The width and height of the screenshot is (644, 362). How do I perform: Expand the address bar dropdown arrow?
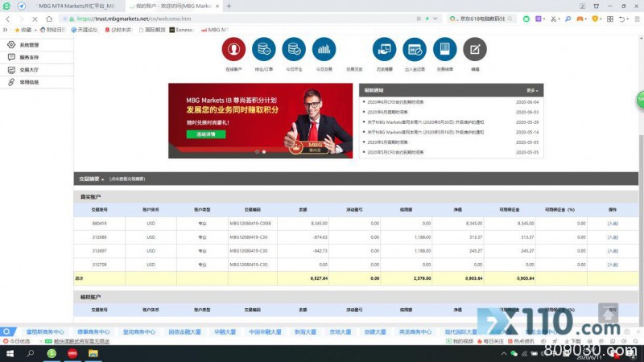pyautogui.click(x=435, y=19)
